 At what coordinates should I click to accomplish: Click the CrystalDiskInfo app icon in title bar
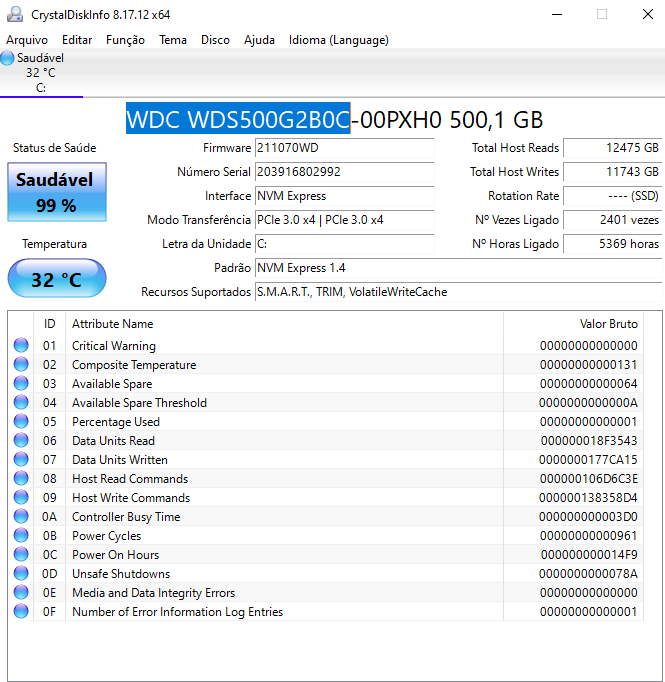click(15, 14)
